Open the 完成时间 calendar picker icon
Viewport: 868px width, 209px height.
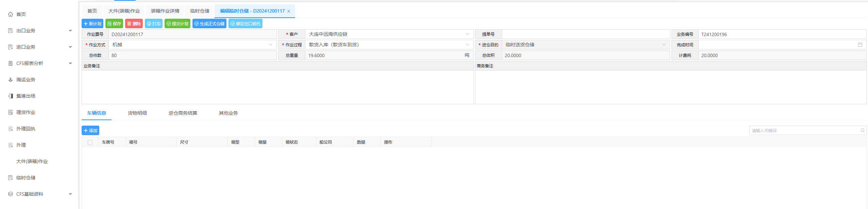[x=860, y=45]
